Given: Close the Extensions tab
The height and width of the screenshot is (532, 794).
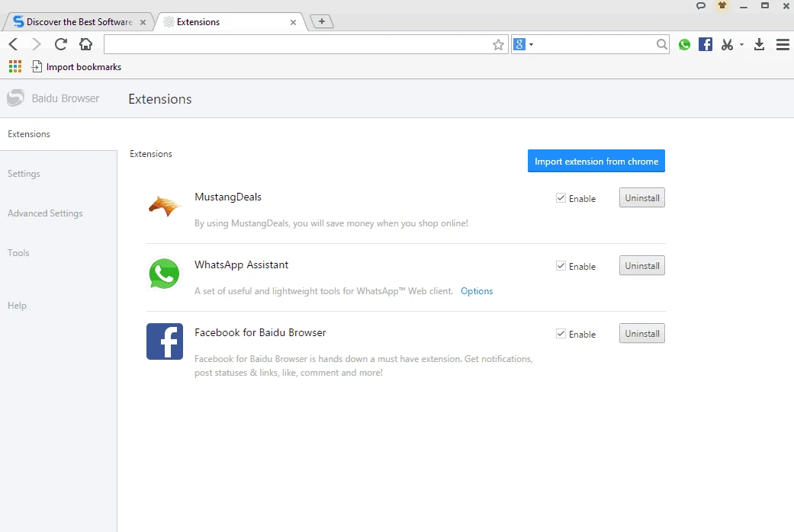Looking at the screenshot, I should (293, 22).
